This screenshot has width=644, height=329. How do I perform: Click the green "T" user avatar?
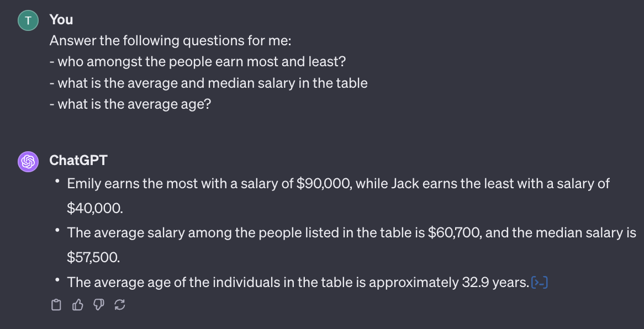(x=29, y=20)
